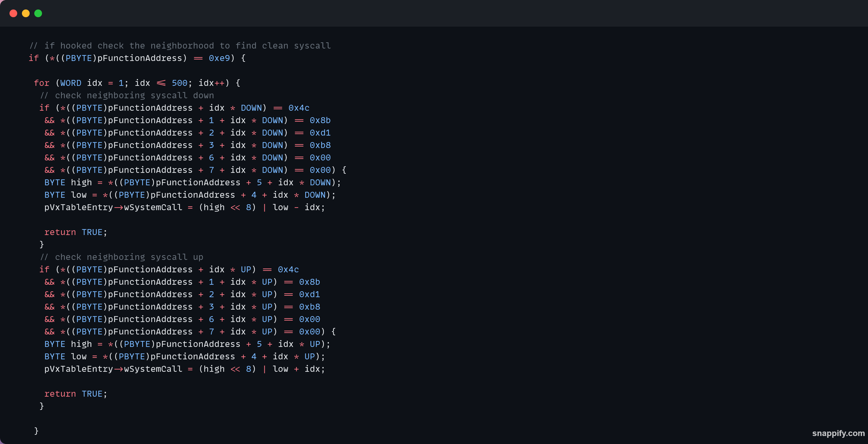This screenshot has height=444, width=868.
Task: Click the '+ 7 + idx * DOWN' line
Action: pyautogui.click(x=195, y=170)
